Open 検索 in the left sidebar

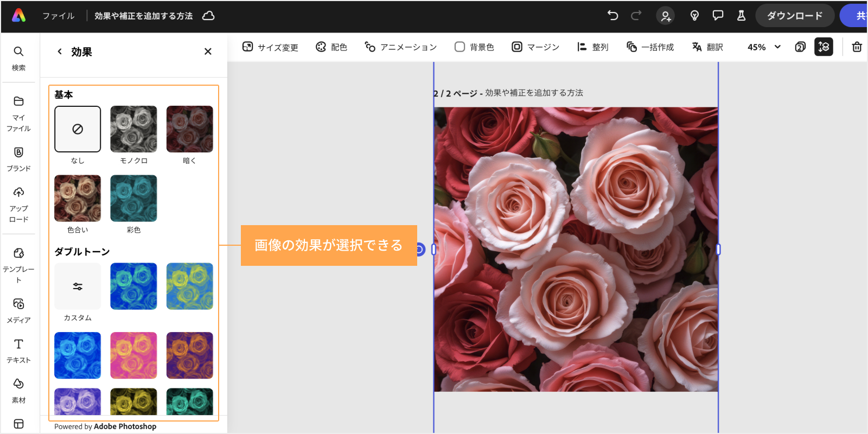click(x=19, y=59)
